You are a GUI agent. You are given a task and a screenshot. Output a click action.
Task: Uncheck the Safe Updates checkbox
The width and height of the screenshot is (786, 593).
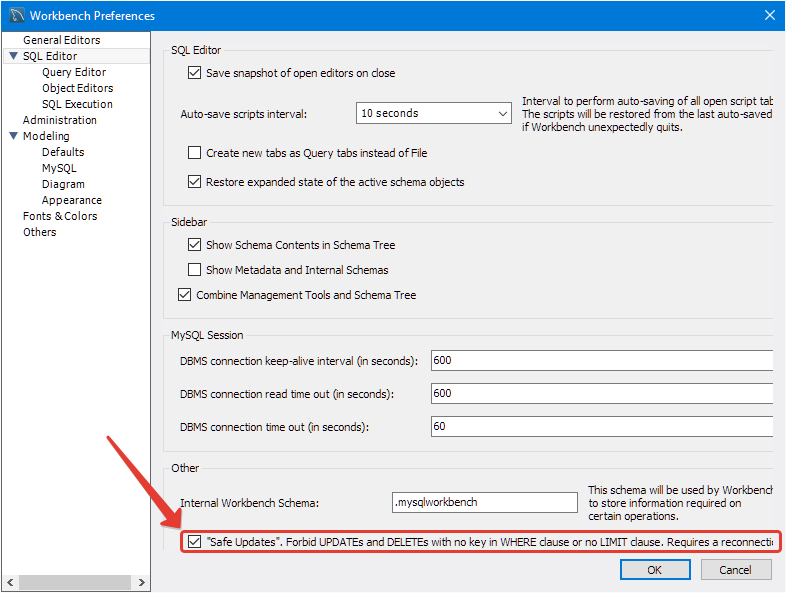[194, 541]
